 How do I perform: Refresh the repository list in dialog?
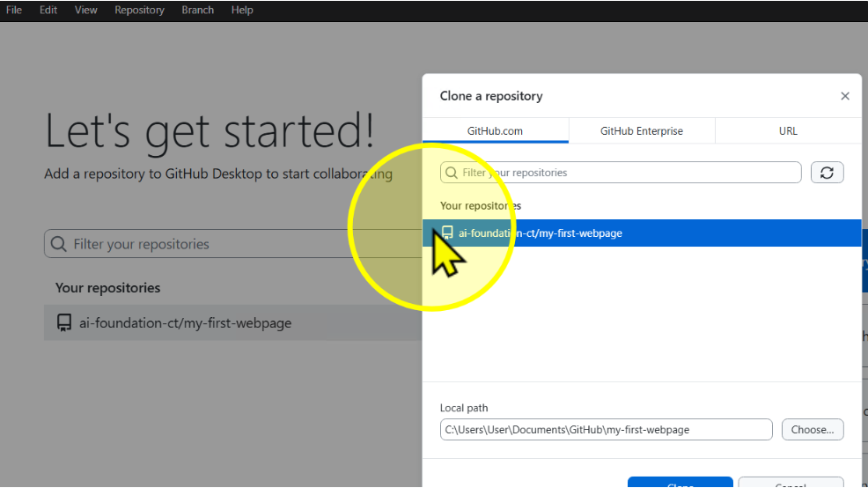827,173
